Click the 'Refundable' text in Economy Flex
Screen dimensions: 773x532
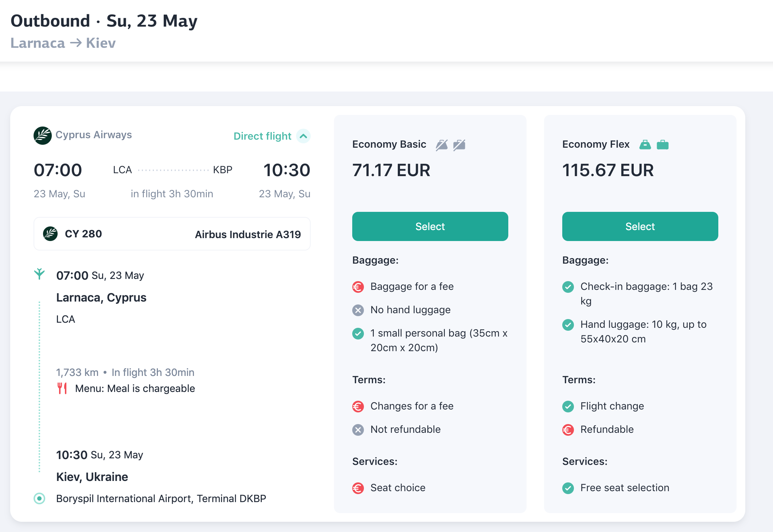(x=607, y=430)
